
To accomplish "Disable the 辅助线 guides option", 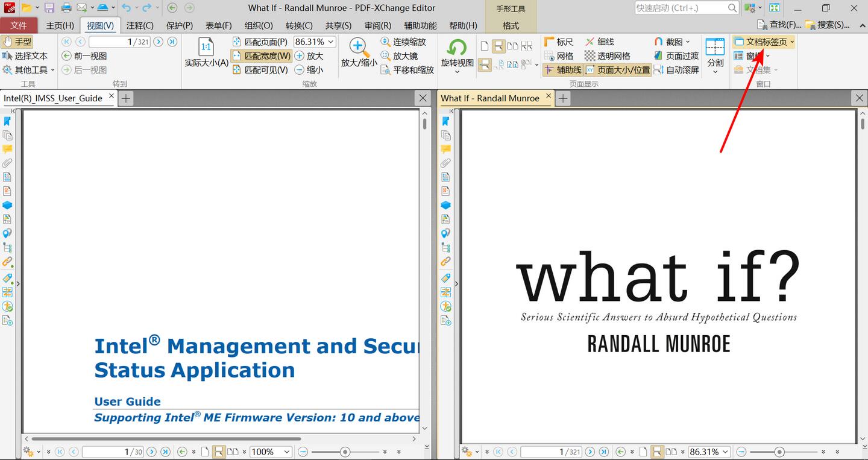I will [x=562, y=70].
